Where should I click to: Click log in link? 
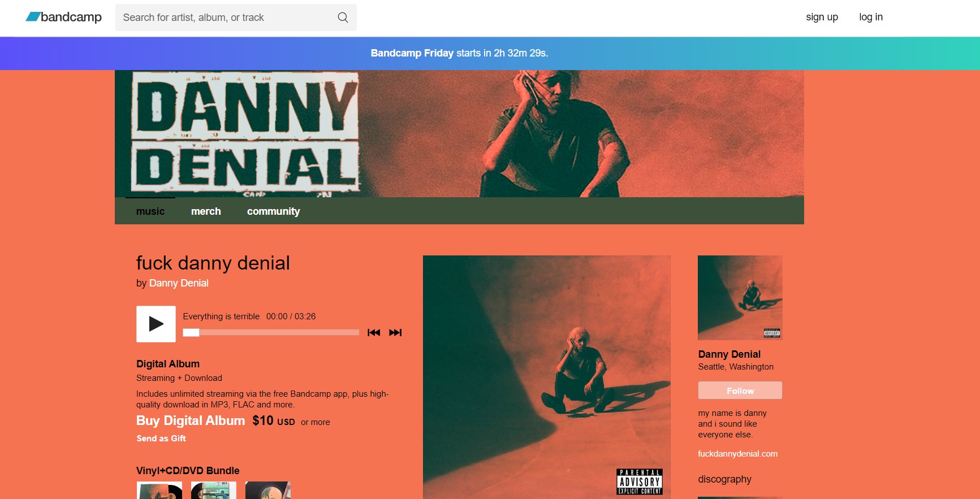tap(871, 17)
